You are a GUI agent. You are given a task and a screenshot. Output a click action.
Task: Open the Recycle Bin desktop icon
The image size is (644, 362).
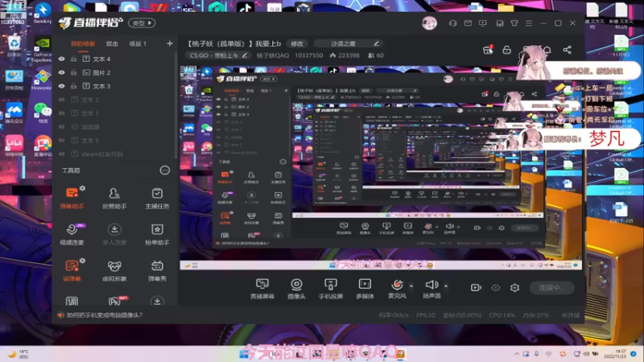click(x=14, y=47)
